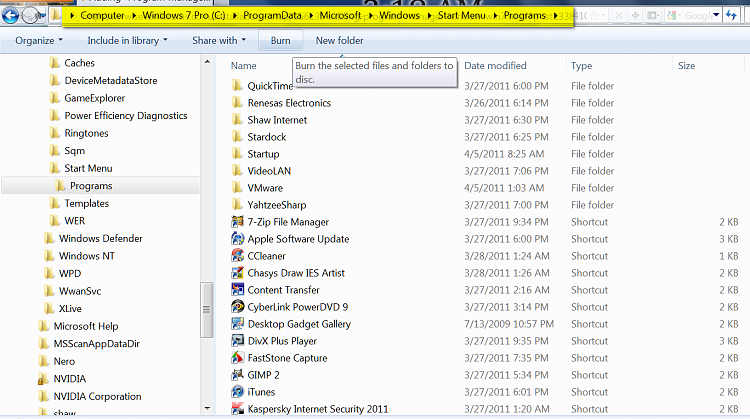The height and width of the screenshot is (419, 750).
Task: Expand the arrow after Windows in breadcrumb
Action: (429, 16)
